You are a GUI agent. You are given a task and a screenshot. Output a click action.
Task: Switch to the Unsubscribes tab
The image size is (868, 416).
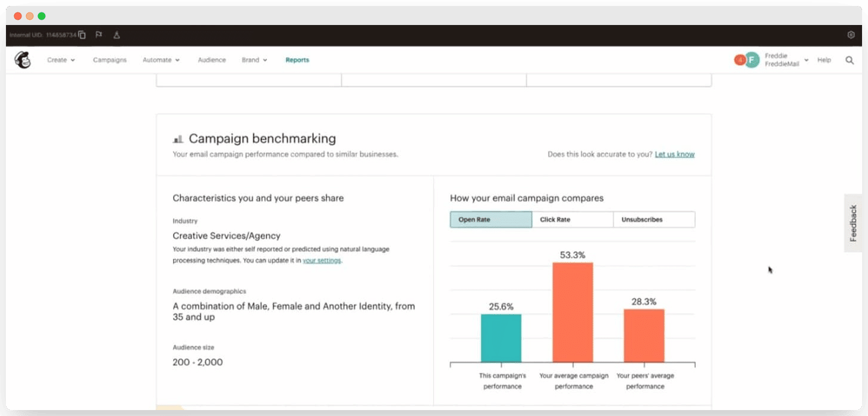(654, 220)
